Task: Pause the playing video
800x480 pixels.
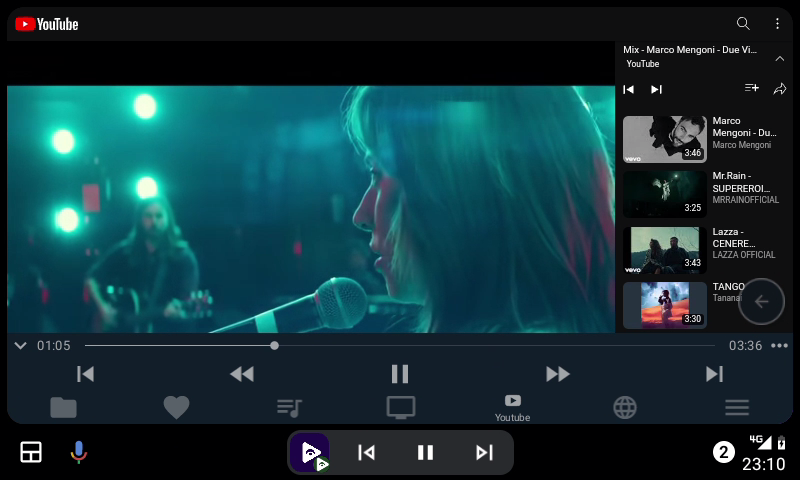Action: [x=400, y=374]
